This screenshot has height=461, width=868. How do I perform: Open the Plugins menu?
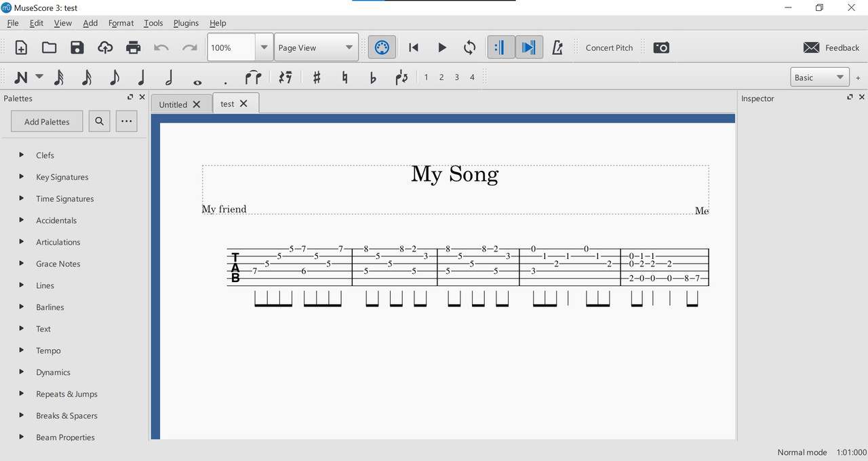point(186,23)
